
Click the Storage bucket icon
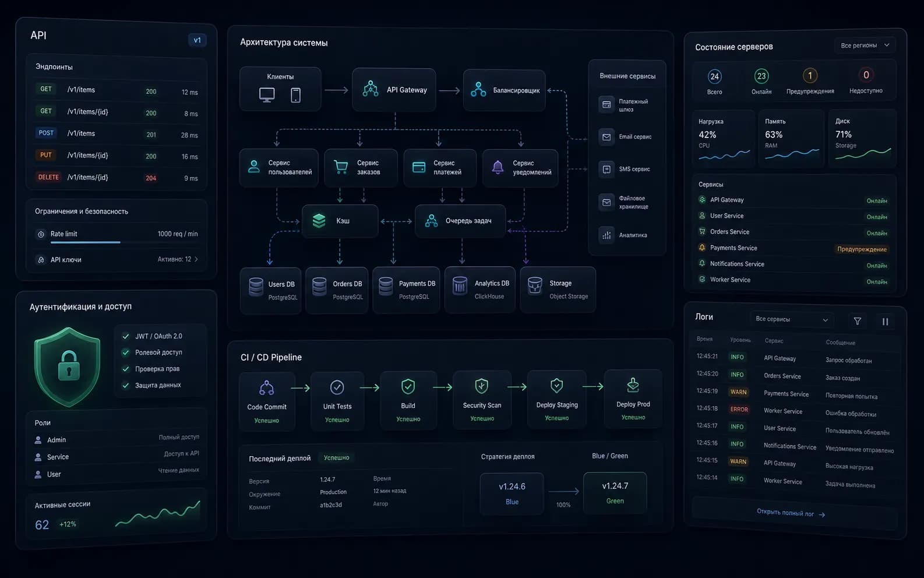(535, 286)
